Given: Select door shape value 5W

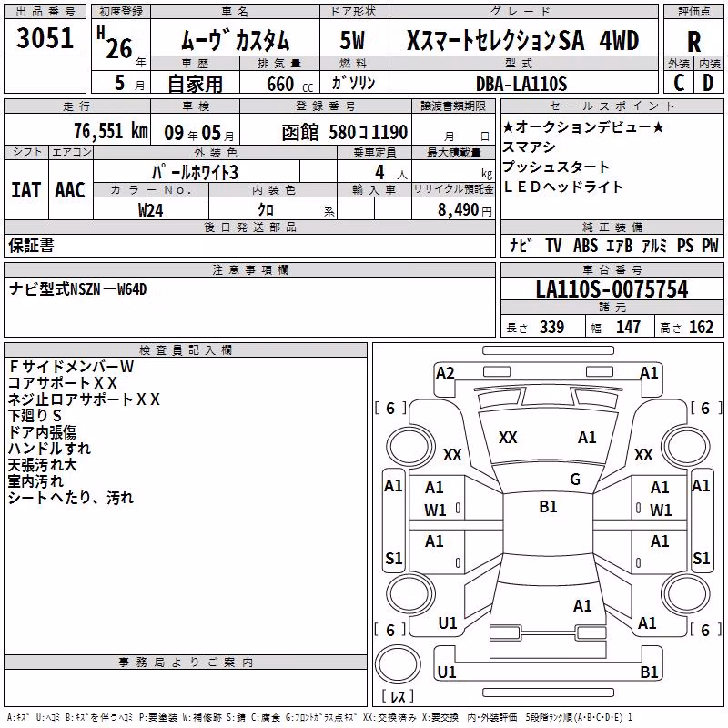Looking at the screenshot, I should pyautogui.click(x=352, y=40).
